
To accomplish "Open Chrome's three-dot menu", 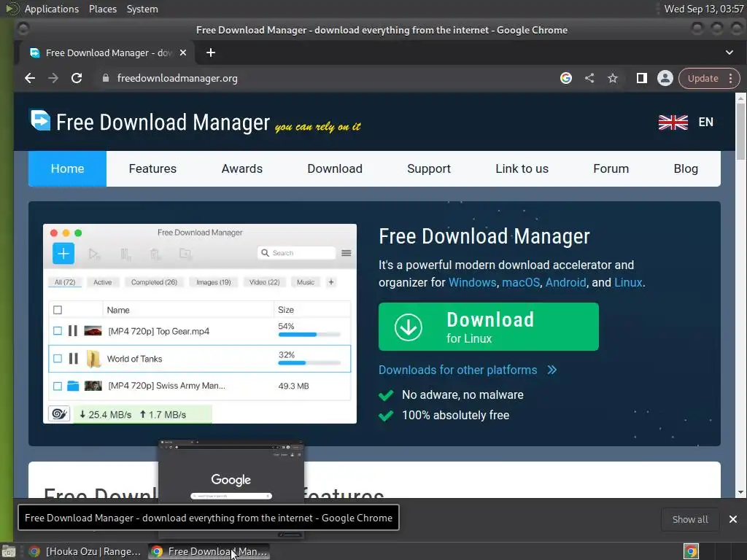I will click(731, 78).
